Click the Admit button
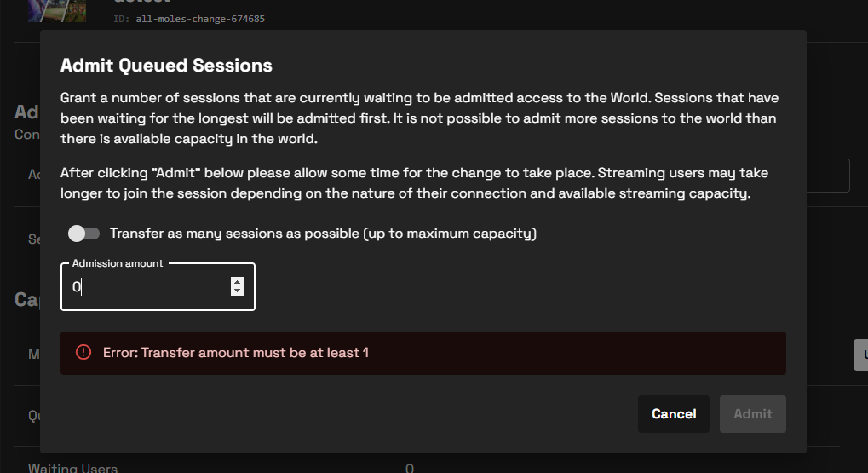Viewport: 868px width, 473px height. pos(753,414)
